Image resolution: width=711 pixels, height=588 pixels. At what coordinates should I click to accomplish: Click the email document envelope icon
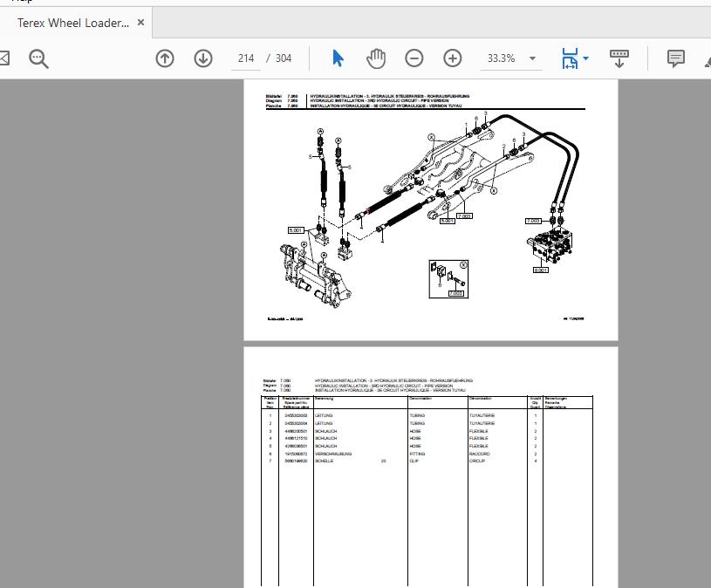pyautogui.click(x=4, y=58)
